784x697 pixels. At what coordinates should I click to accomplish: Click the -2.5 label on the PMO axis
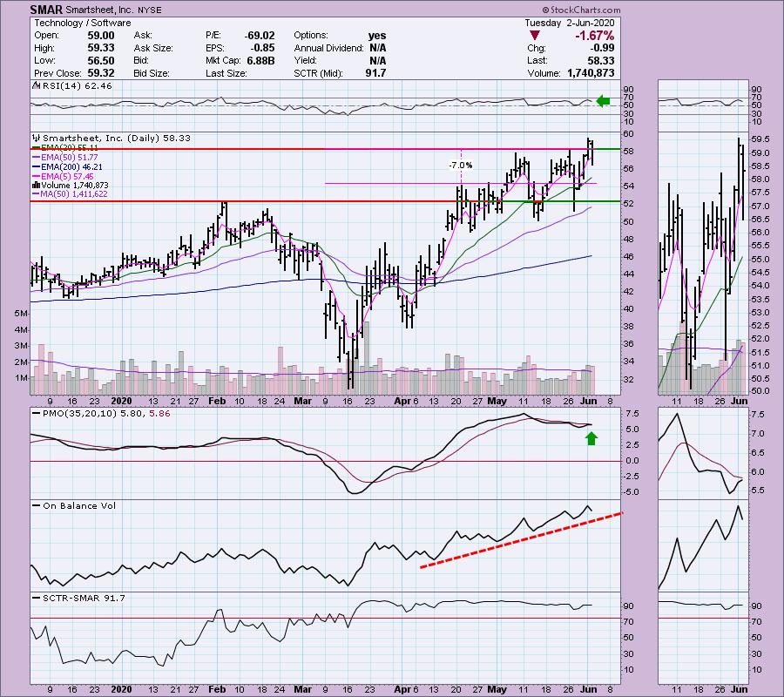632,477
